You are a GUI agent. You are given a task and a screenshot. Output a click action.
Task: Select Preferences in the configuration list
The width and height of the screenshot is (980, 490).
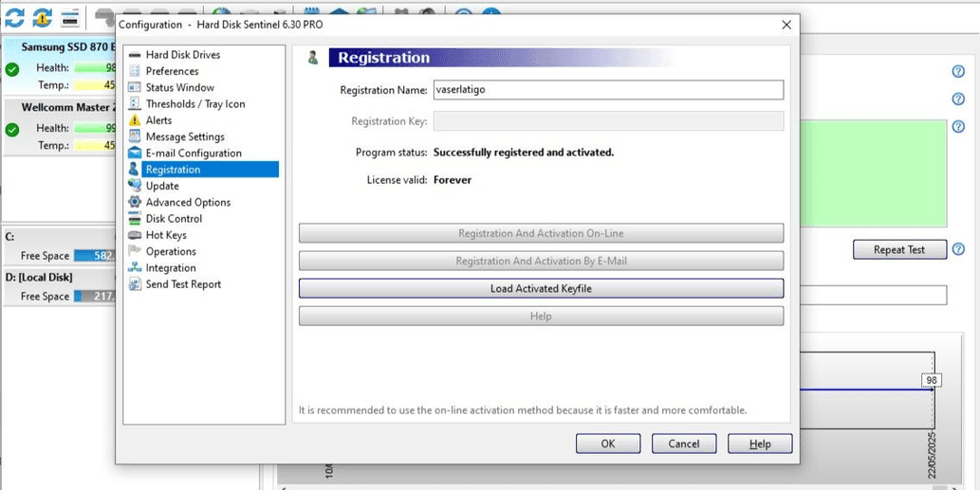point(172,71)
